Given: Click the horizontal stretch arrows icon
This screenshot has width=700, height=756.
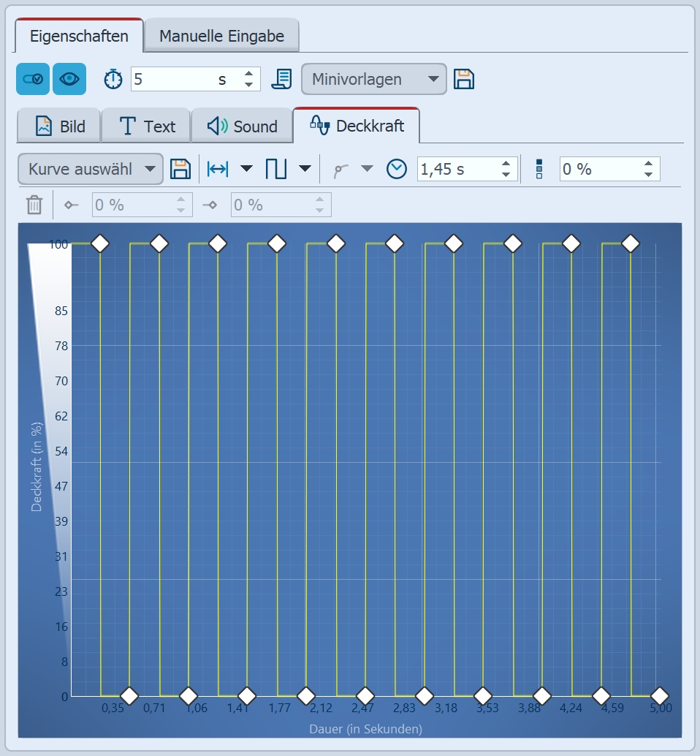Looking at the screenshot, I should coord(218,169).
